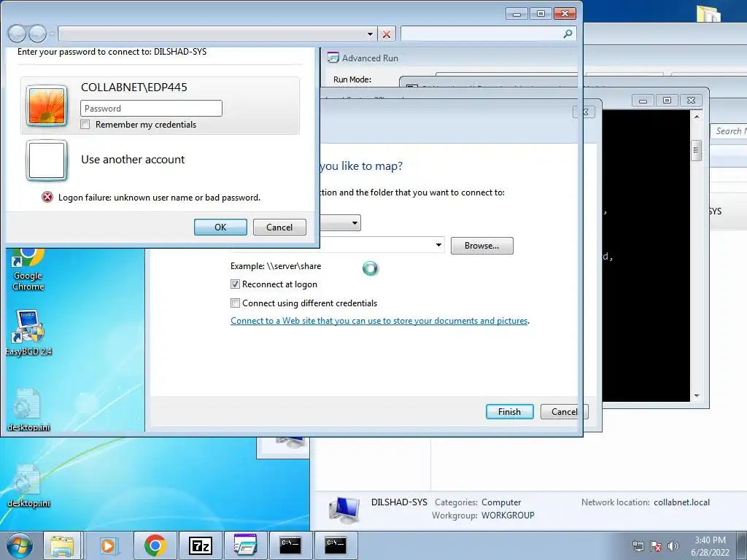Click Finish in Map Network Drive
The width and height of the screenshot is (747, 560).
point(509,412)
